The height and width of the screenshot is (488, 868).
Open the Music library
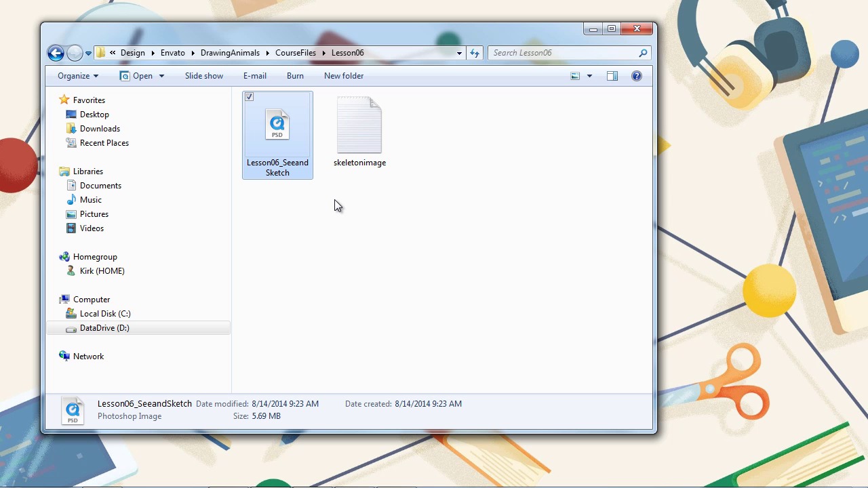[x=91, y=200]
